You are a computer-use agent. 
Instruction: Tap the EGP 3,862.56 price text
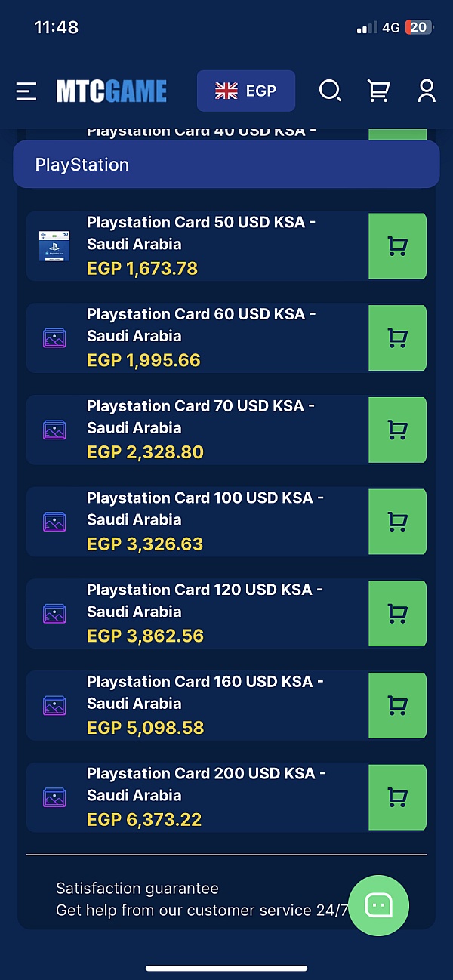click(145, 636)
